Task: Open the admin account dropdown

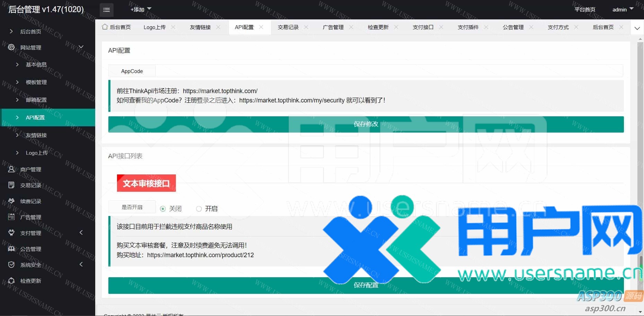Action: tap(621, 9)
